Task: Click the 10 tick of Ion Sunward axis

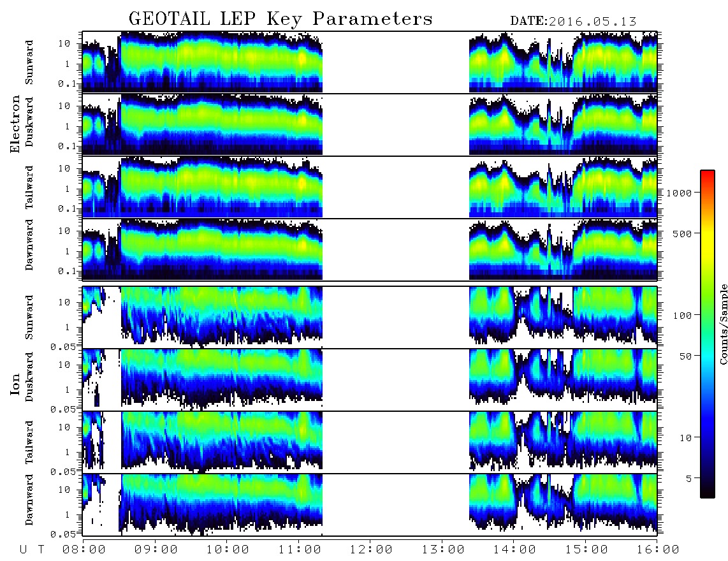Action: [64, 302]
